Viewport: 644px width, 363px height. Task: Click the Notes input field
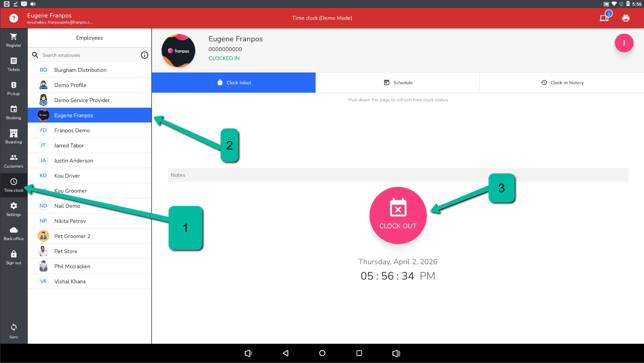397,175
